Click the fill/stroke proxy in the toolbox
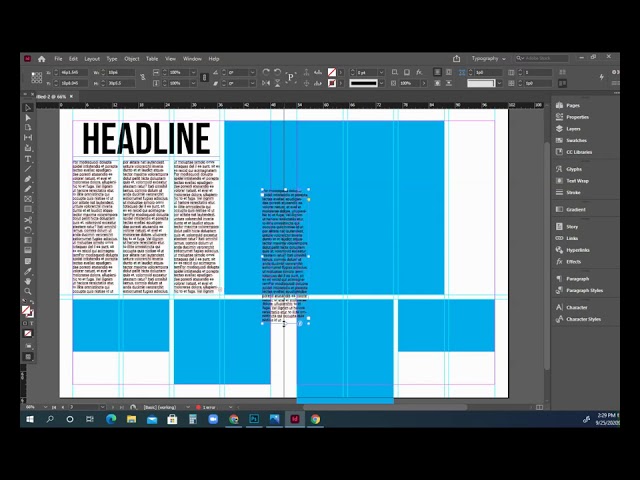 tap(27, 311)
